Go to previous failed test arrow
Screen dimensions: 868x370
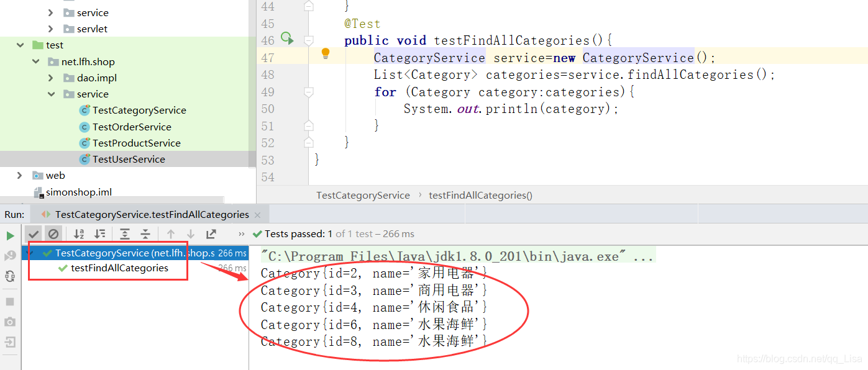171,234
